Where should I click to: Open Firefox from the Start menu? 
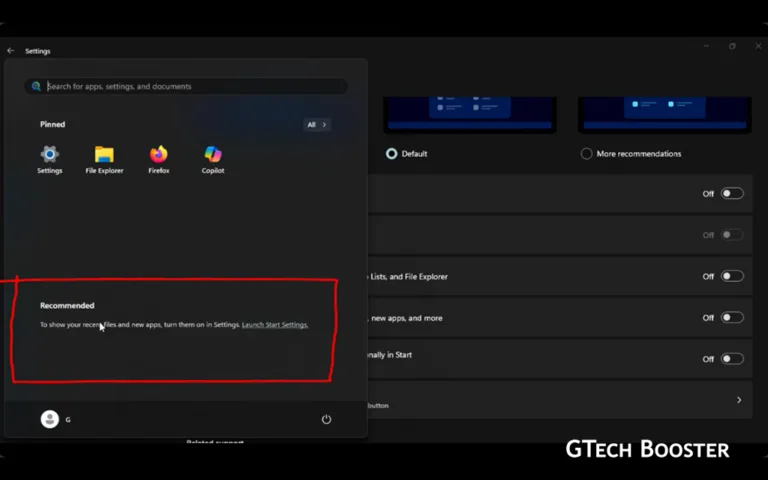pyautogui.click(x=159, y=160)
